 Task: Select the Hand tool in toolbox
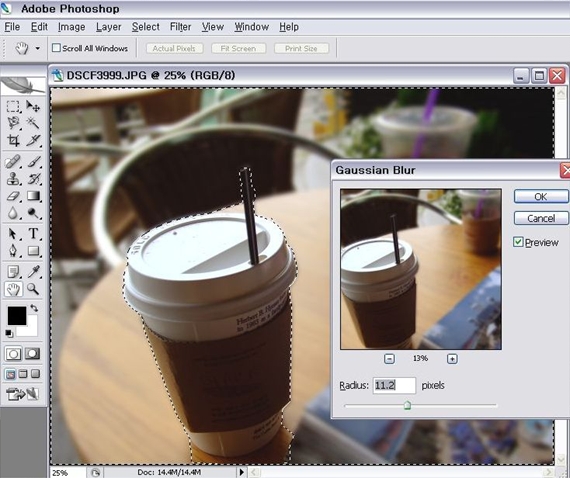click(13, 289)
